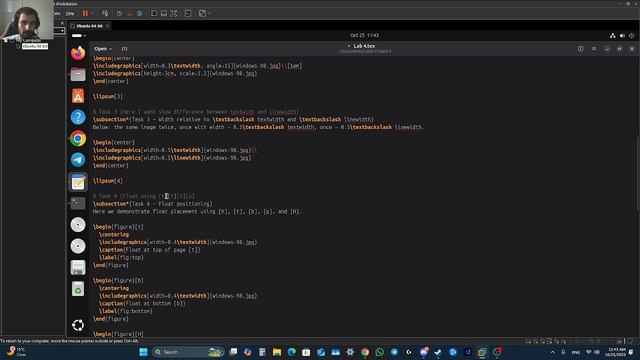Screen dimensions: 640x360
Task: Open the Files manager in the dock
Action: point(78,75)
